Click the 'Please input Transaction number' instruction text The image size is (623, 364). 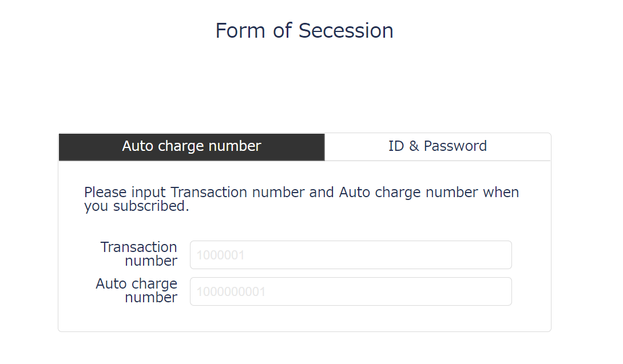pyautogui.click(x=301, y=193)
